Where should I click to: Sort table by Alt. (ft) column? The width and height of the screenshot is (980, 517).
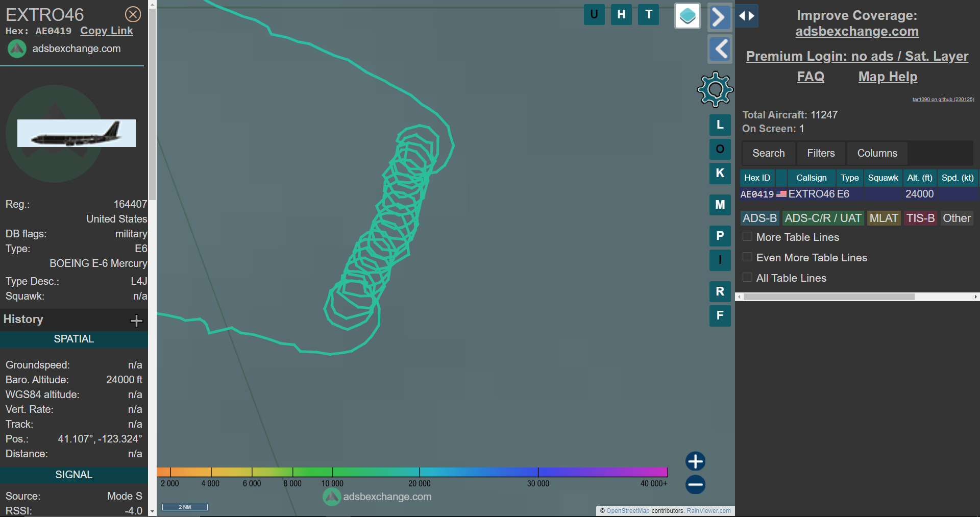click(920, 178)
